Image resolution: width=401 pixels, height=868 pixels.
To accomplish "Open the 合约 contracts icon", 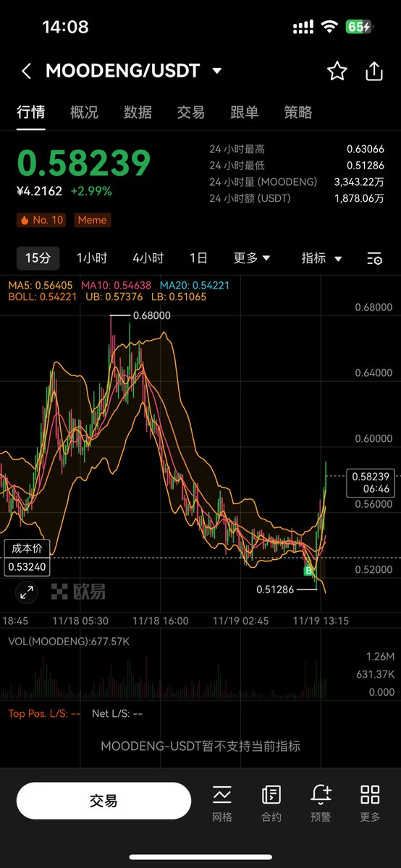I will click(x=271, y=803).
